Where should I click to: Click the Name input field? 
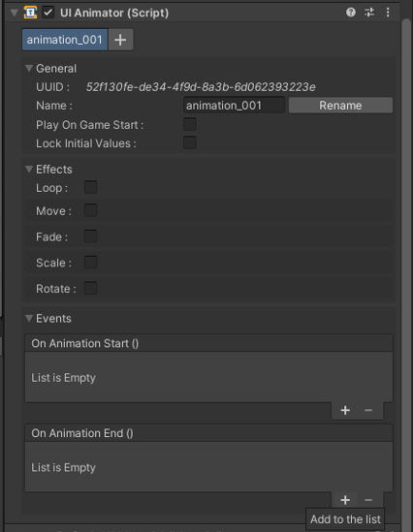(x=234, y=106)
